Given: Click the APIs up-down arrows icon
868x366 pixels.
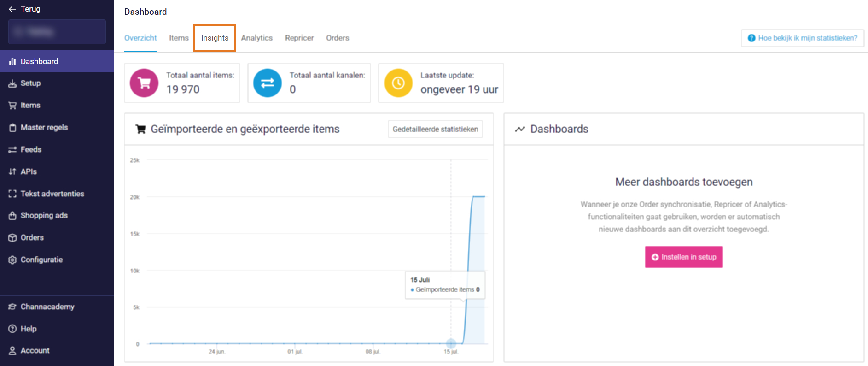Looking at the screenshot, I should click(12, 171).
